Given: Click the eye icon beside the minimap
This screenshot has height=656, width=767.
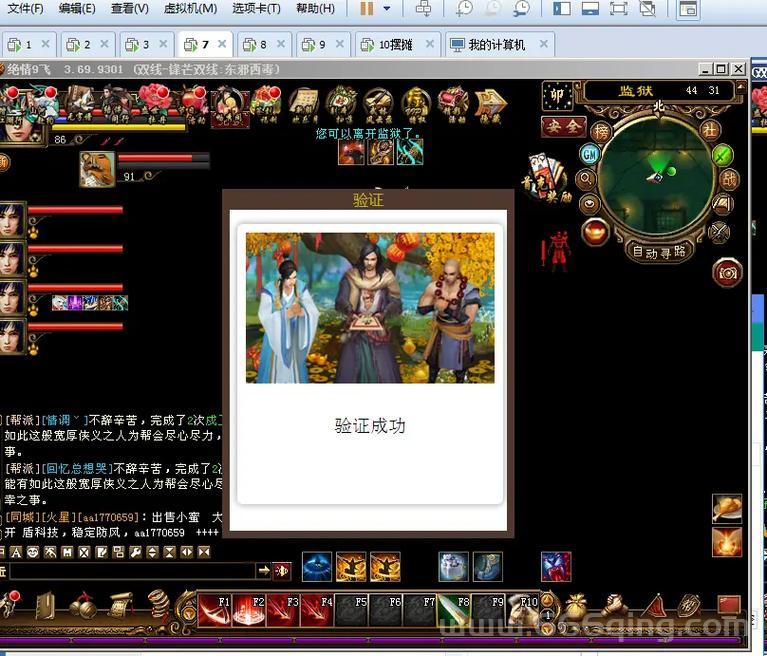Looking at the screenshot, I should tap(589, 204).
